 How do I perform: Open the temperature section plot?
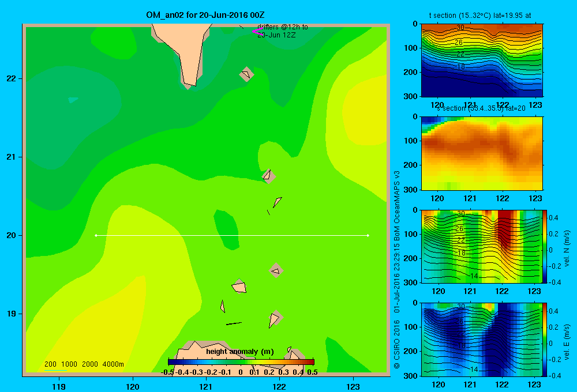point(482,60)
